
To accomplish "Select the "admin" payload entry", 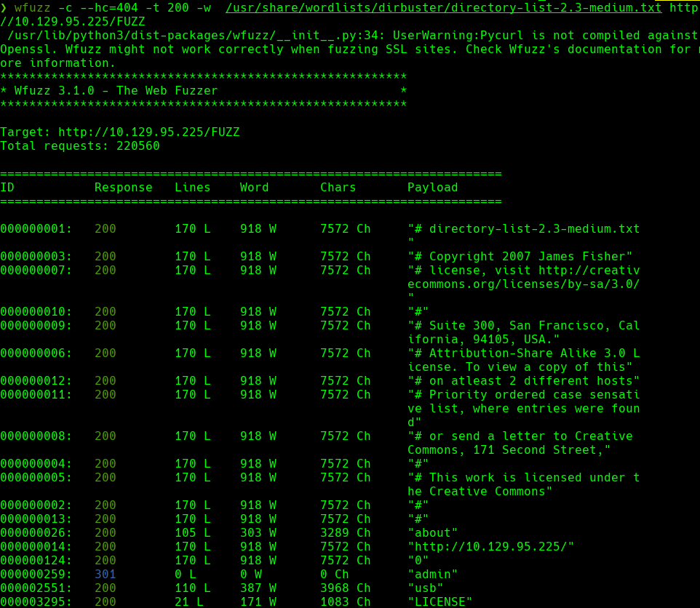I will click(433, 574).
